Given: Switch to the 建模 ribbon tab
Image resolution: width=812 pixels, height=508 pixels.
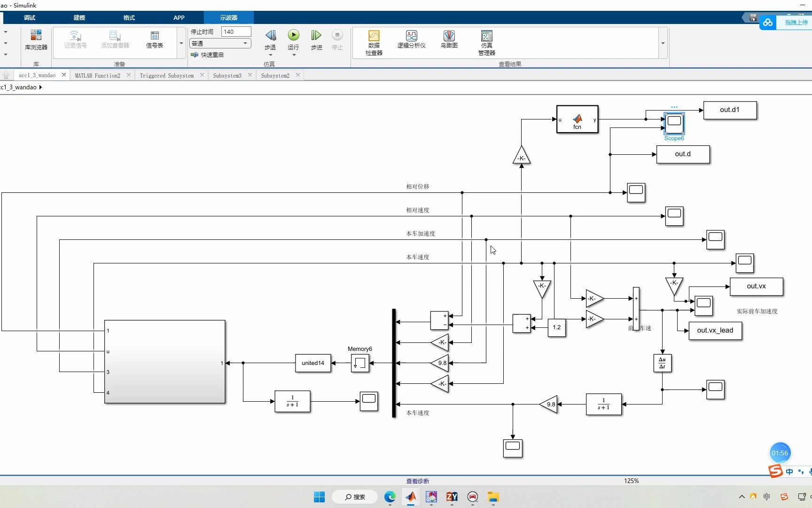Looking at the screenshot, I should 79,17.
